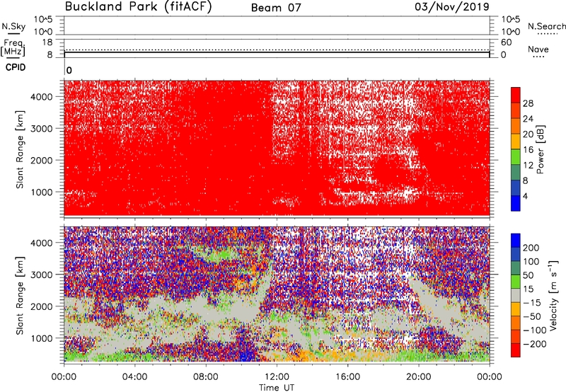Click the '08:00' time tick label
The height and width of the screenshot is (392, 566).
pos(206,377)
